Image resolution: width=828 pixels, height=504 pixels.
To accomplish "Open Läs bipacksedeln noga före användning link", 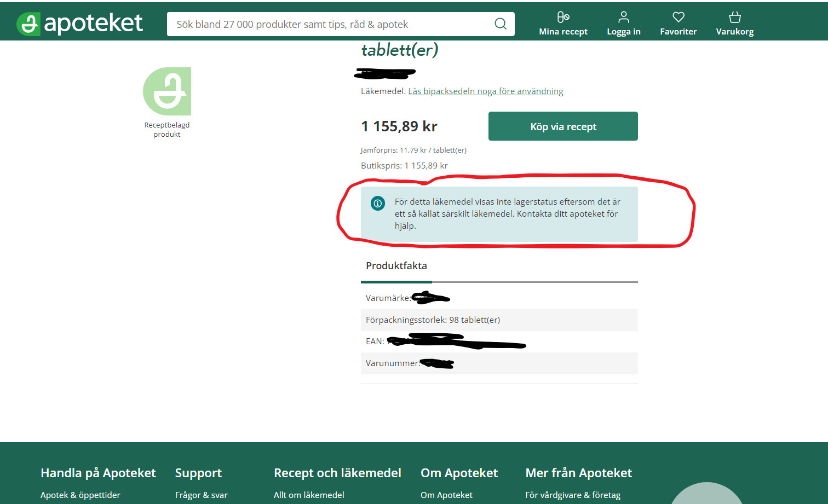I will pos(486,91).
